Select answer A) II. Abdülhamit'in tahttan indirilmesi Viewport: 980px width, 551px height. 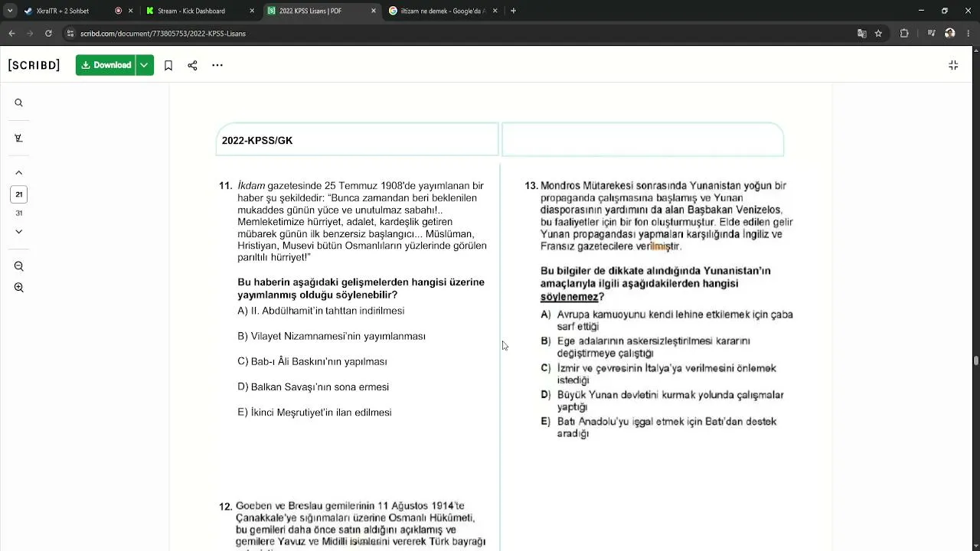pos(321,311)
